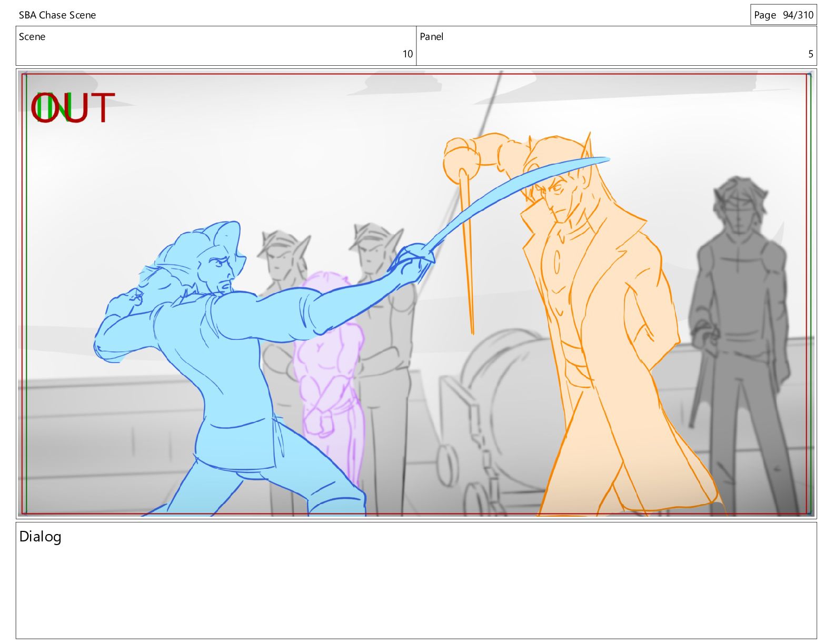Click the scene number '10'
The width and height of the screenshot is (834, 644).
tap(408, 54)
